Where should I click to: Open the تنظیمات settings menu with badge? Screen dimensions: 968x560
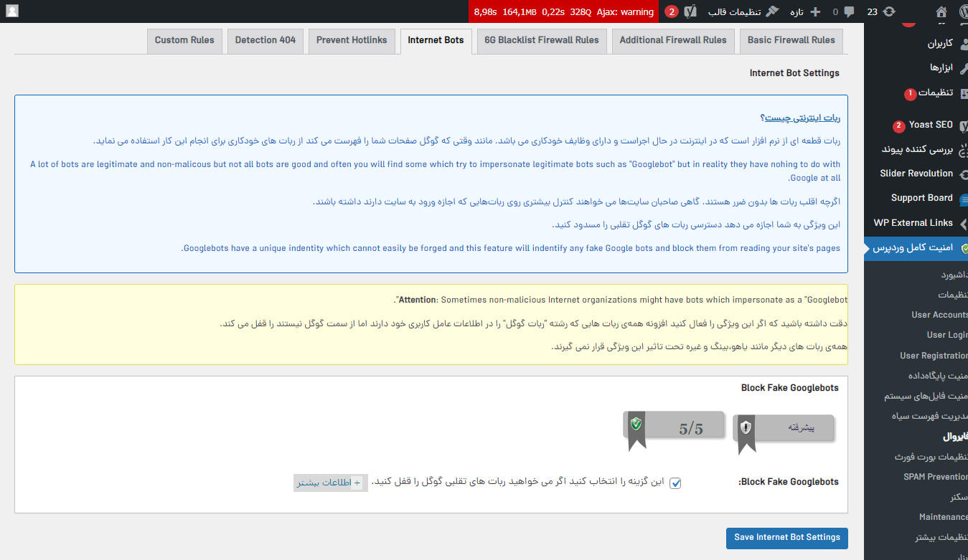click(x=936, y=92)
